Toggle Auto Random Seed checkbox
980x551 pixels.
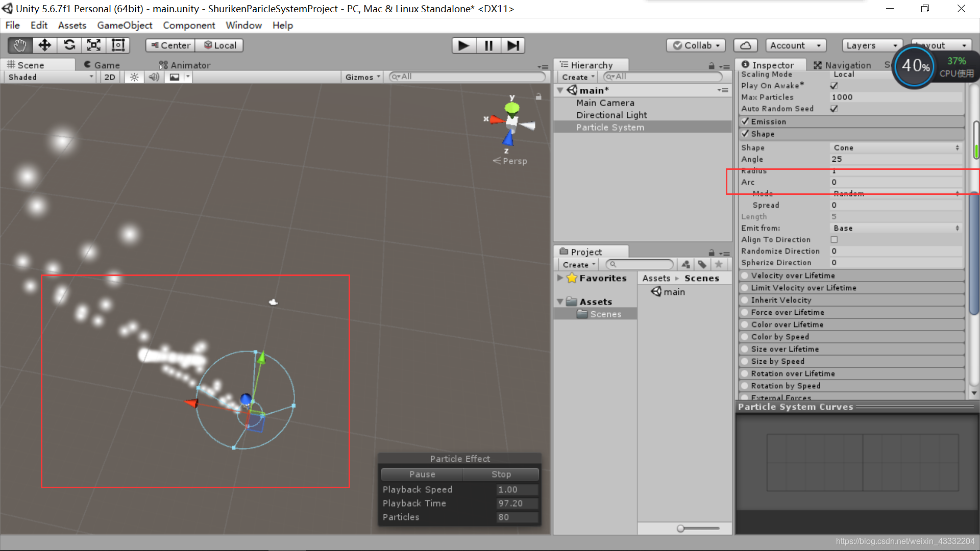coord(834,109)
